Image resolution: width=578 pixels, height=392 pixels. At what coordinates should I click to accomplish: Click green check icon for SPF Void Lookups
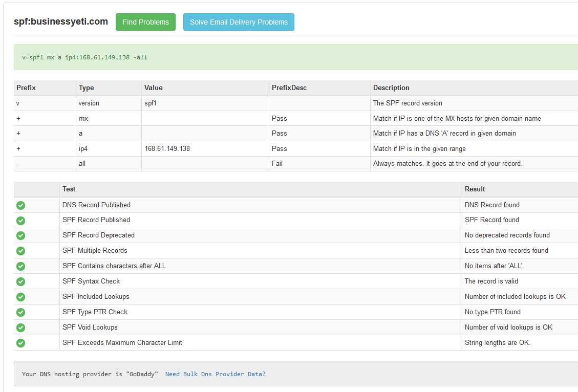click(x=20, y=328)
